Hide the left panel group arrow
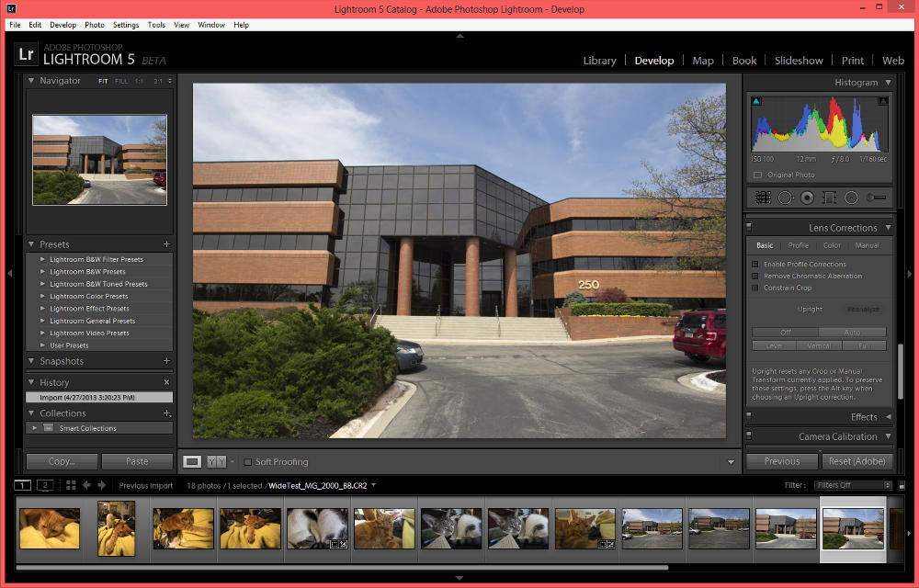Screen dimensions: 919x588 coord(9,273)
